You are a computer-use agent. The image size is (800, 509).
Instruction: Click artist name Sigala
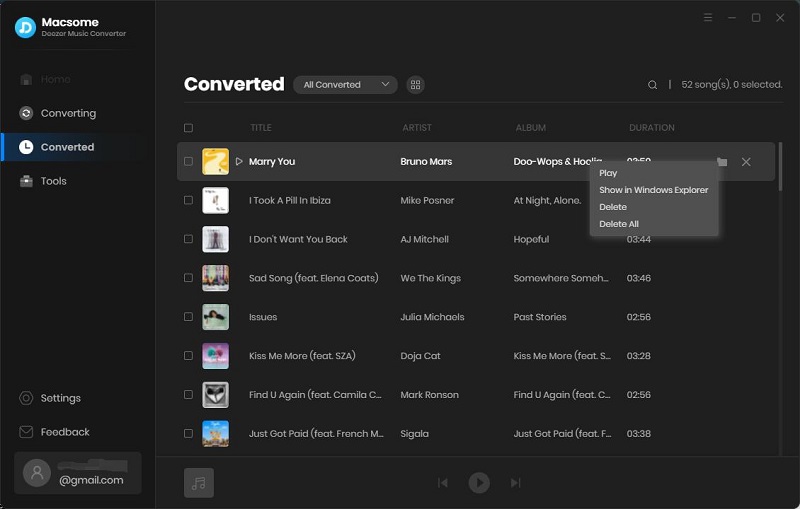[x=414, y=434]
